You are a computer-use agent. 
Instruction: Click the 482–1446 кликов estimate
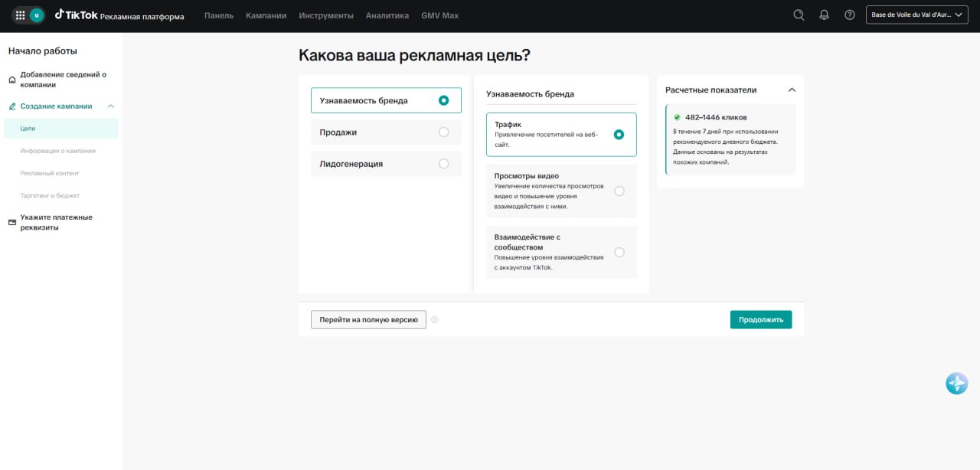[716, 117]
